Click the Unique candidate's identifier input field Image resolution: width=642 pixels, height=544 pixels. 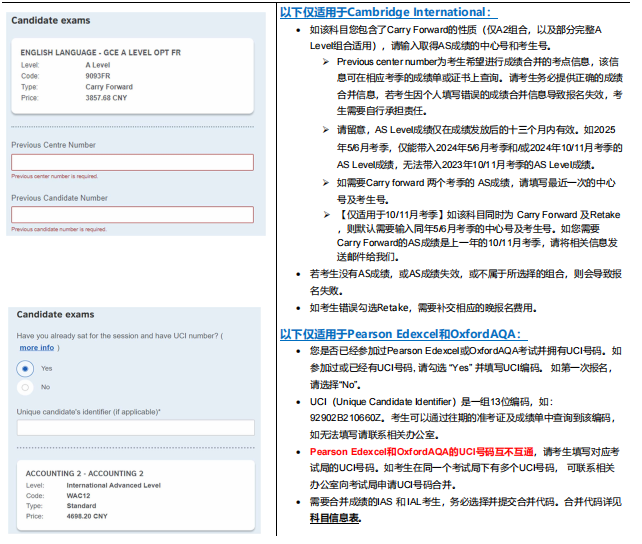(136, 428)
